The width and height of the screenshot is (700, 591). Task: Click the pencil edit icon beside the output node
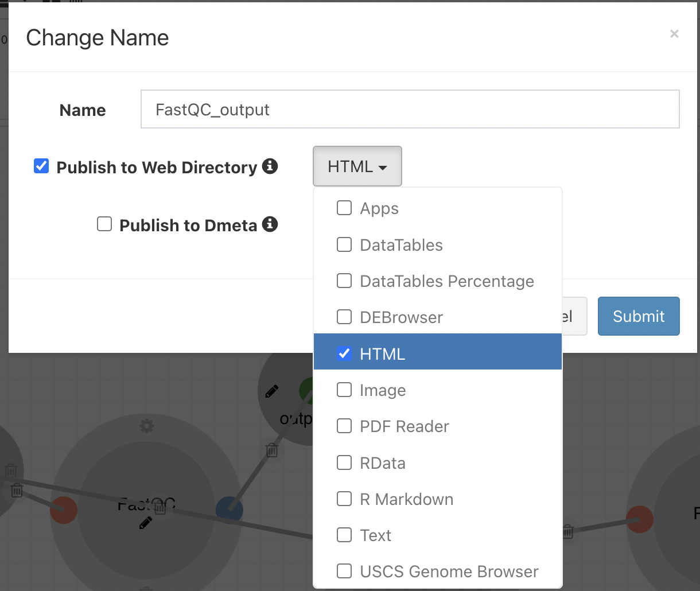272,391
